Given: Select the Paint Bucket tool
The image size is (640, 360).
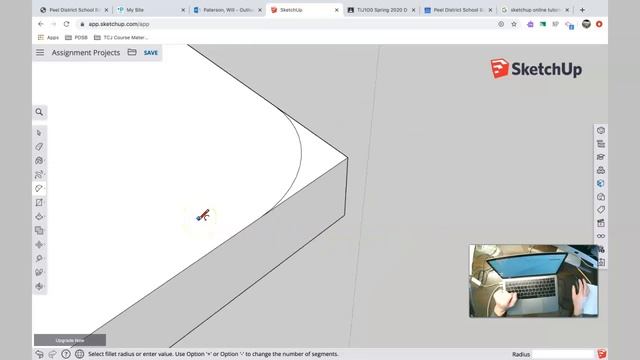Looking at the screenshot, I should [39, 160].
